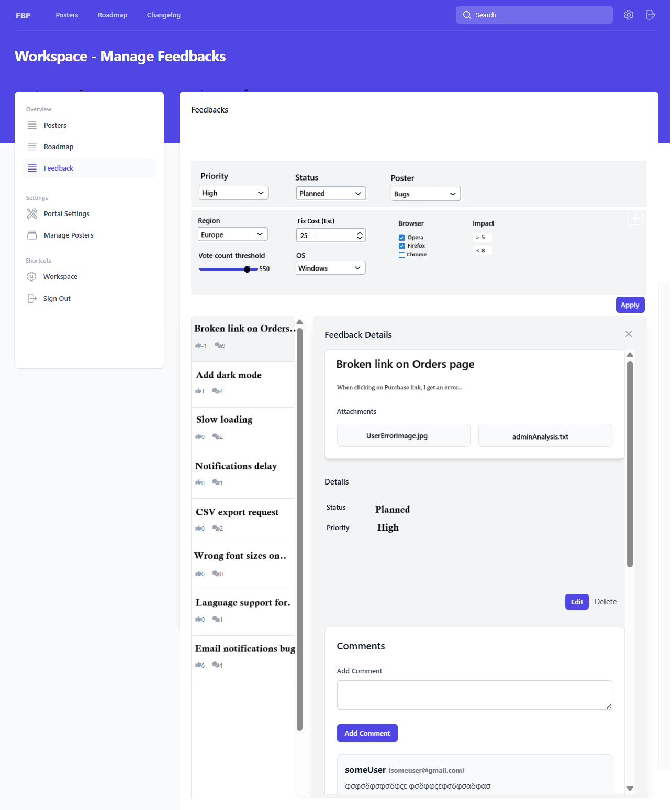The width and height of the screenshot is (672, 810).
Task: Click inside the Add Comment text area
Action: (x=474, y=695)
